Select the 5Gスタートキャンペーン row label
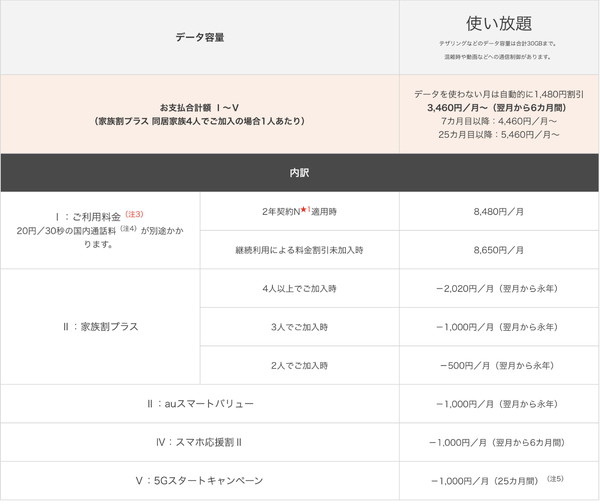The width and height of the screenshot is (600, 504). pos(199,481)
